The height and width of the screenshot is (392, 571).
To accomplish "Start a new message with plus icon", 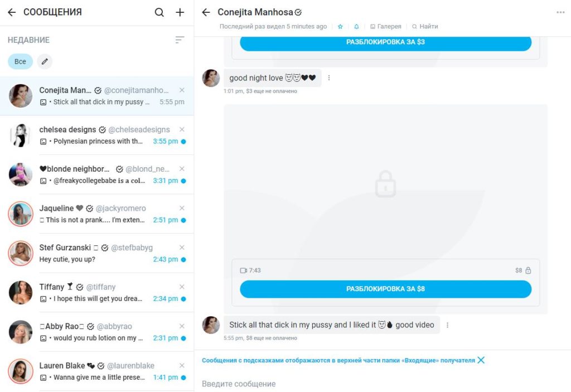I will (x=180, y=12).
